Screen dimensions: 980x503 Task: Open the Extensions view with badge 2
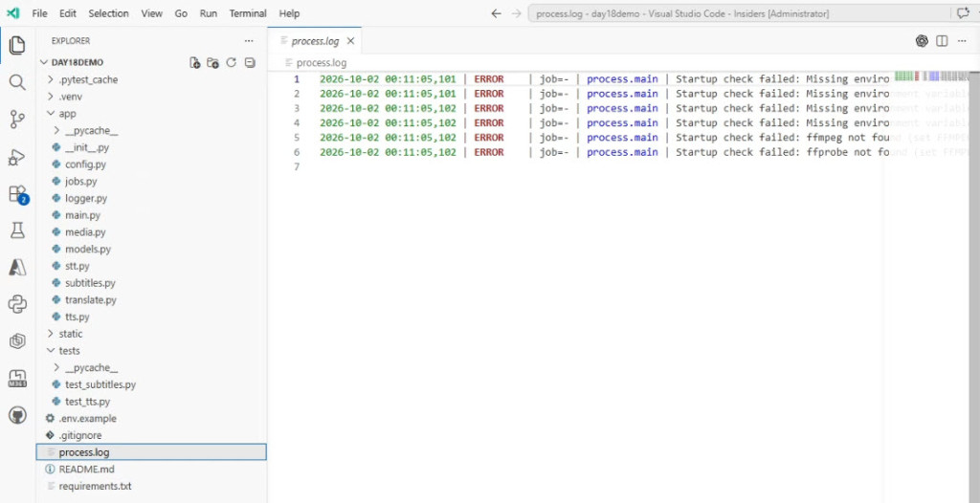click(17, 194)
